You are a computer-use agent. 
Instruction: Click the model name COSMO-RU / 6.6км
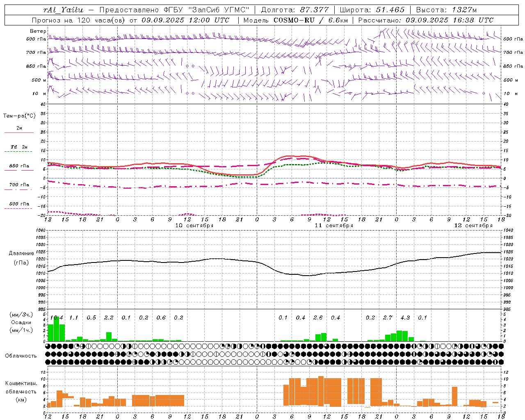310,20
